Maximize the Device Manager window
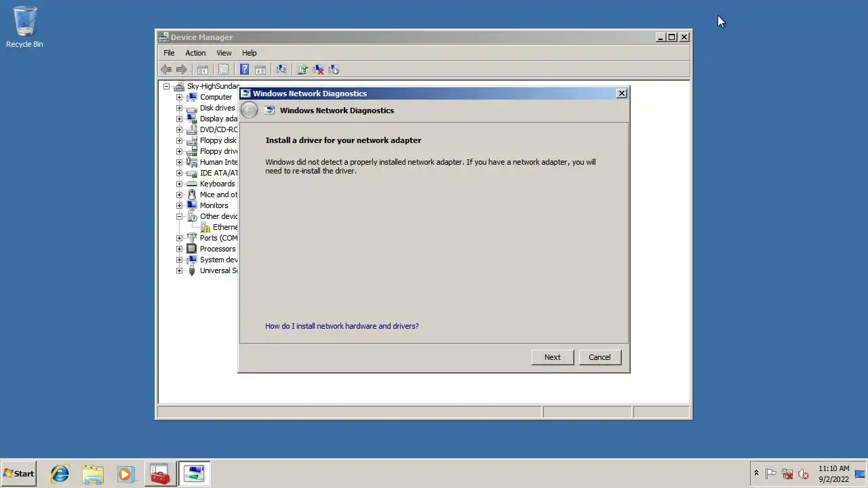This screenshot has width=868, height=488. click(671, 37)
